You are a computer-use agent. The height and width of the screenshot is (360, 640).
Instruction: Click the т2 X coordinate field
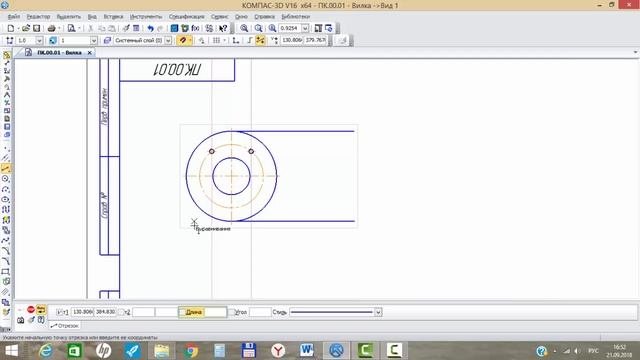144,312
